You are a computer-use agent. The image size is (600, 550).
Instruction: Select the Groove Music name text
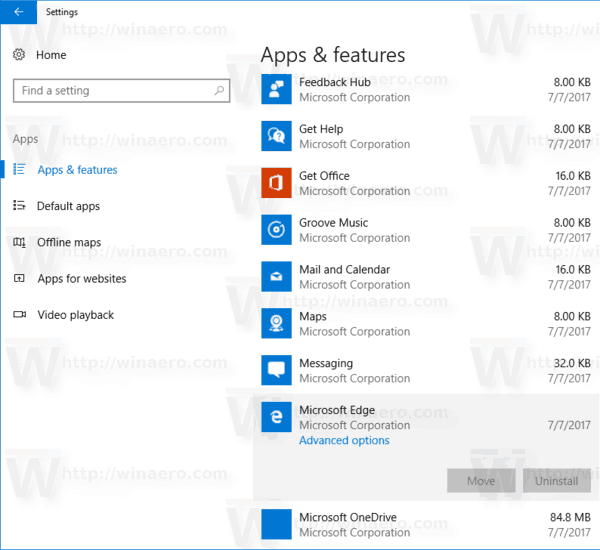[333, 223]
